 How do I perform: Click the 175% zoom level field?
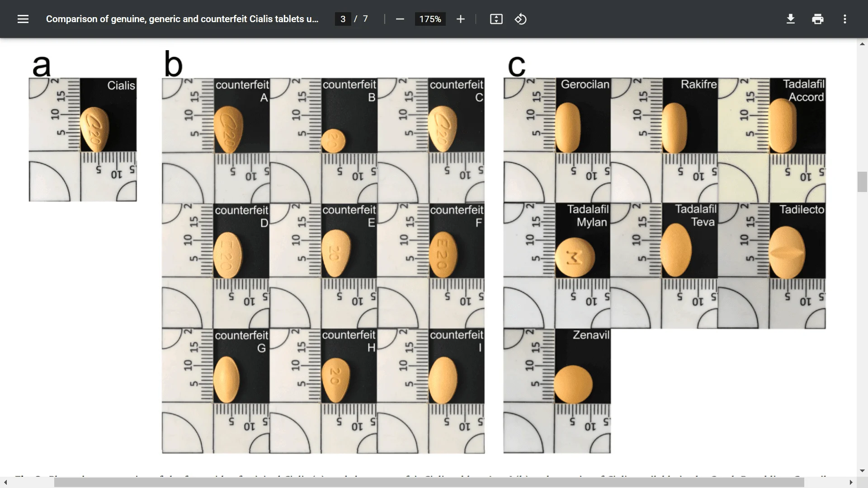(x=430, y=19)
